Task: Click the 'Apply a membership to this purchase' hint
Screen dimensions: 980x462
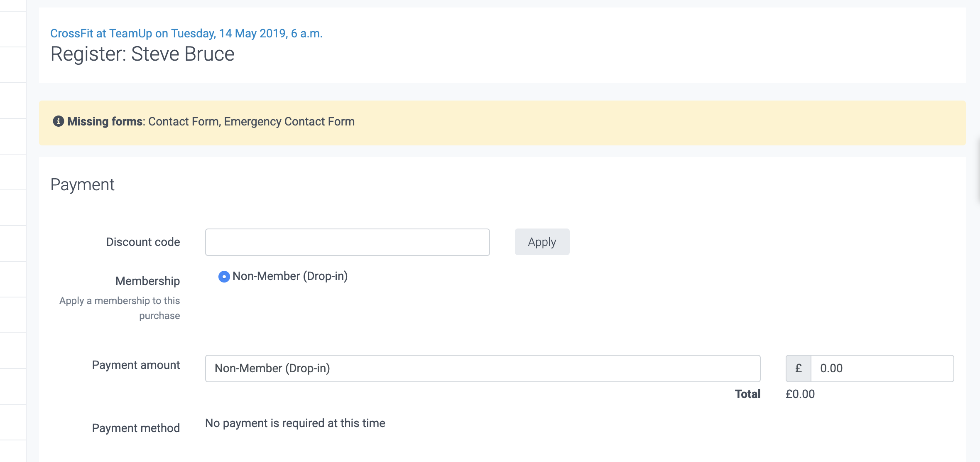Action: click(120, 308)
